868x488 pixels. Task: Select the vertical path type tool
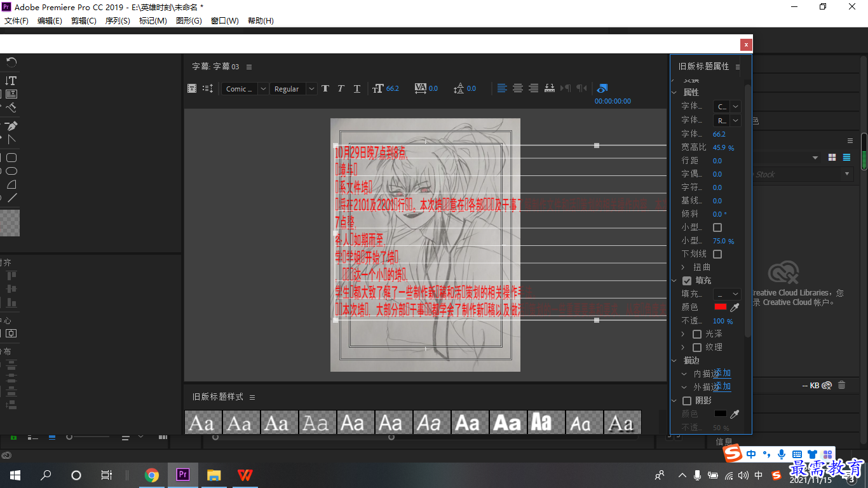[11, 107]
